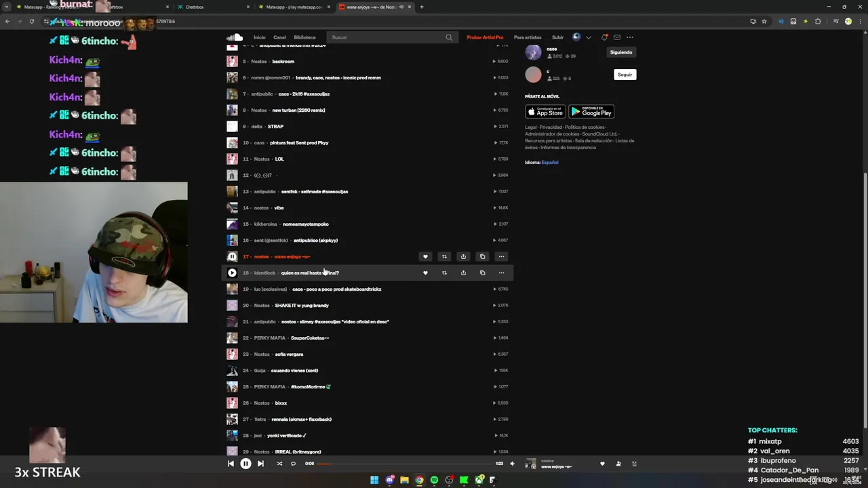Toggle shuffle in the player bar

tap(279, 464)
